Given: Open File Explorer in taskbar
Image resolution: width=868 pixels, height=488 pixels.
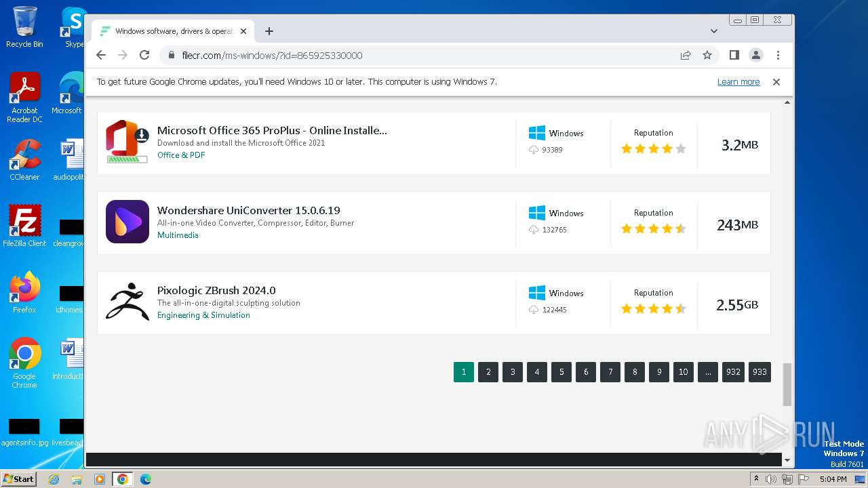Looking at the screenshot, I should coord(77,479).
